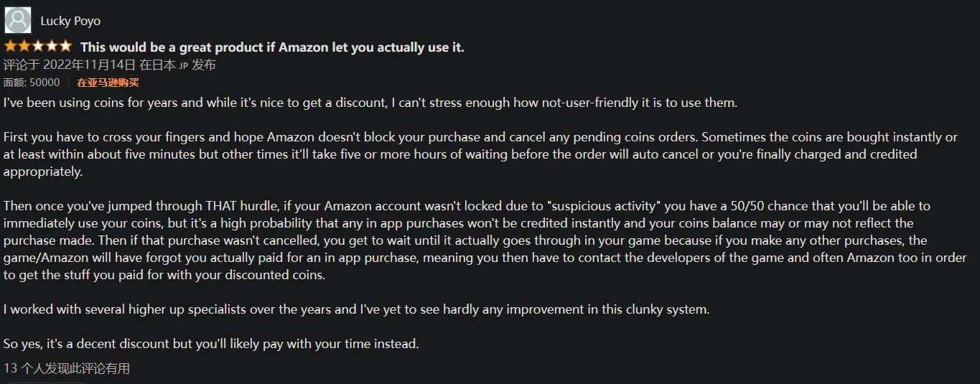980x384 pixels.
Task: Click sentence "I worked with several higher up specialists"
Action: tap(357, 309)
